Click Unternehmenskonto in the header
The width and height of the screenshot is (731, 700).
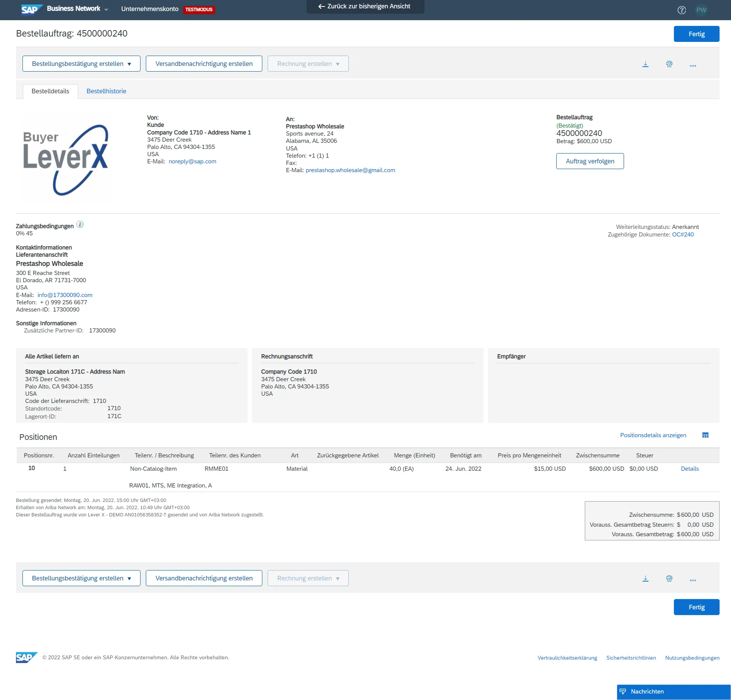pos(150,9)
